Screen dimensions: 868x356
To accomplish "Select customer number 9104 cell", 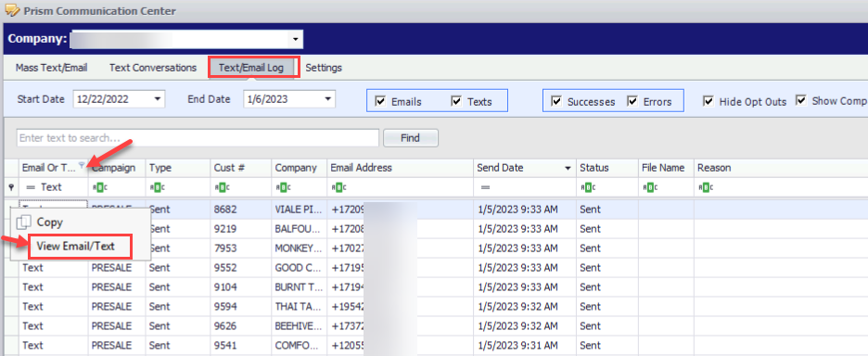I will point(241,287).
